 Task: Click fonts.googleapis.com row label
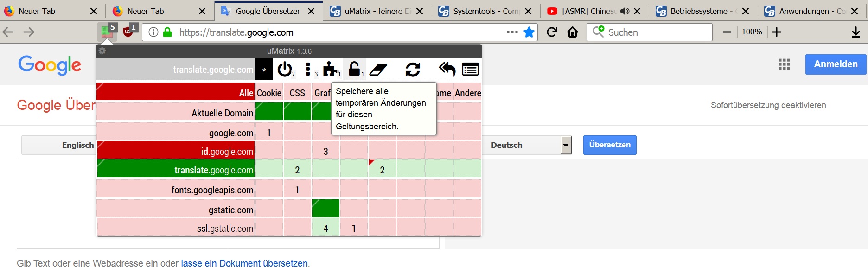tap(176, 189)
